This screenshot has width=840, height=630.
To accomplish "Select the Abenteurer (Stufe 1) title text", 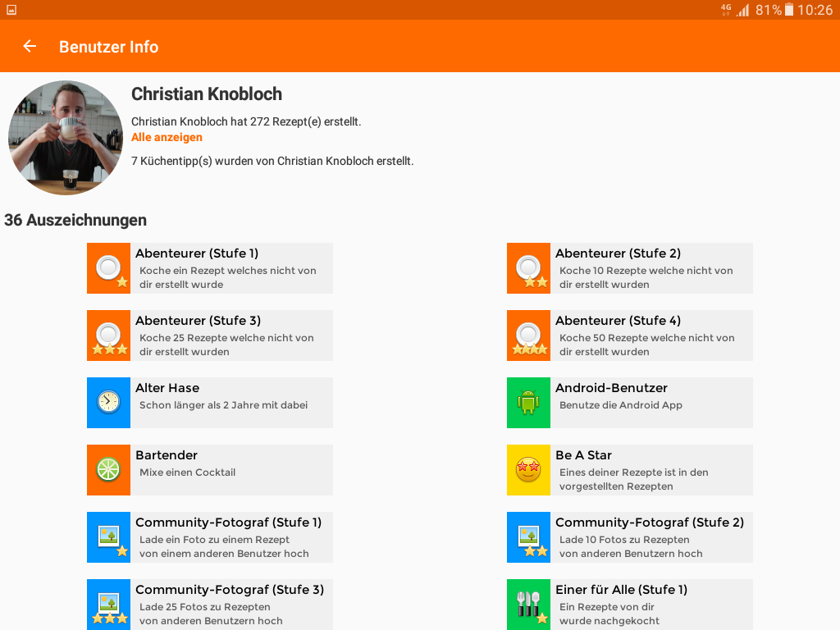I will tap(197, 253).
